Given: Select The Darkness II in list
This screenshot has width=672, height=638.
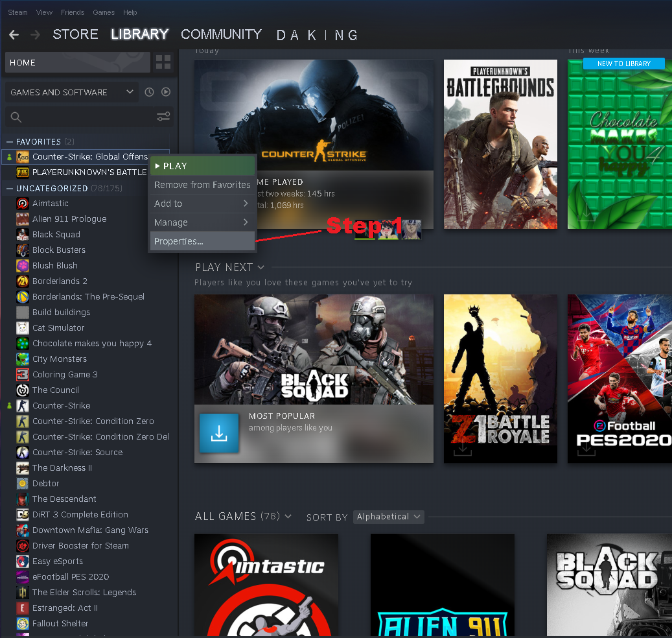Looking at the screenshot, I should (x=62, y=467).
